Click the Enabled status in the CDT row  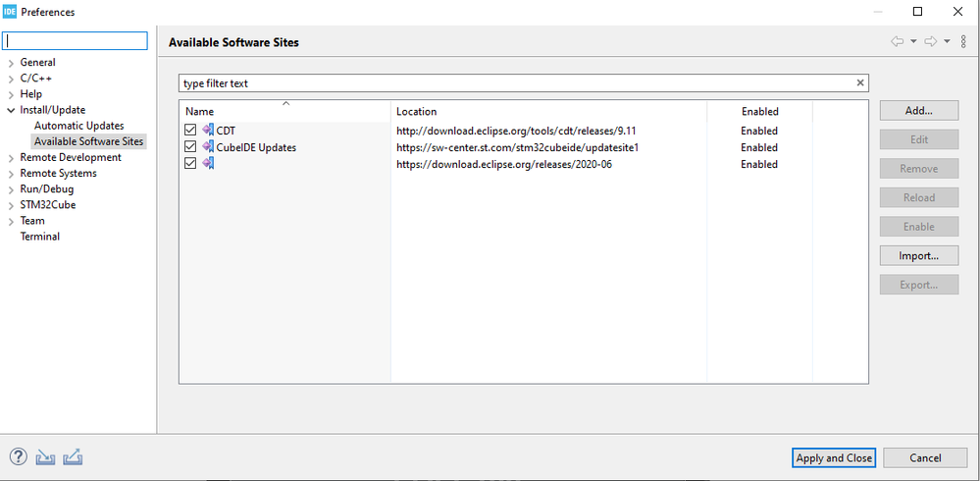(759, 131)
